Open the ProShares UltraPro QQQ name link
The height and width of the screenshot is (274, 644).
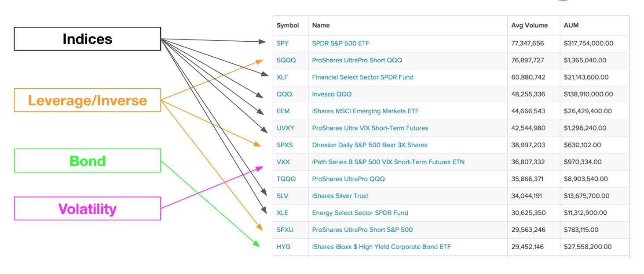pos(348,179)
